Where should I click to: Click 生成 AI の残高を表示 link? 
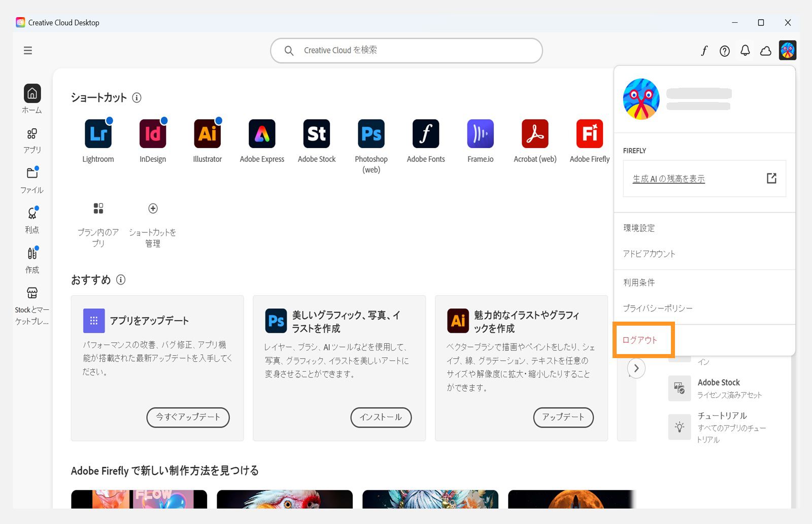point(668,179)
